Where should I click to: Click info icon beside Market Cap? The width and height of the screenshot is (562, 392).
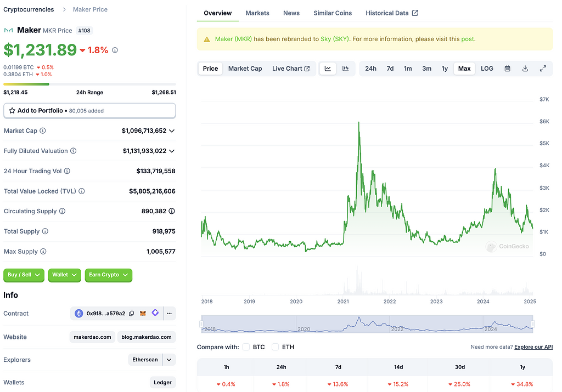43,131
